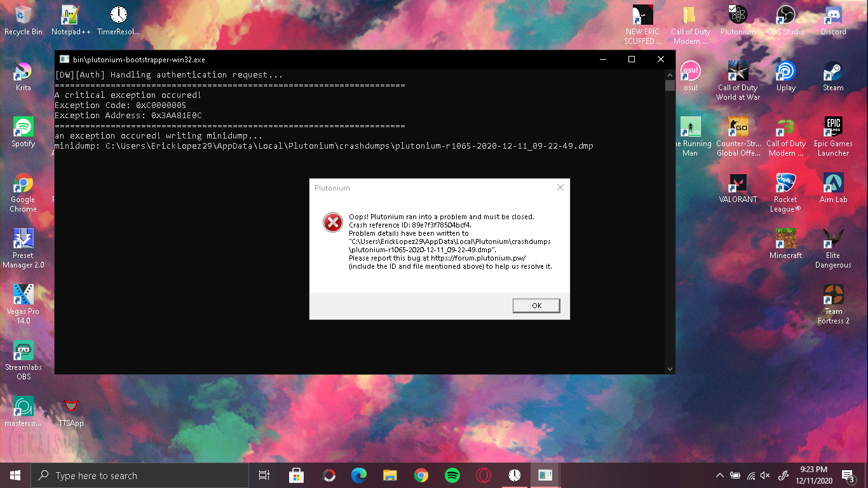The height and width of the screenshot is (488, 868).
Task: Select the Google Chrome desktop shortcut
Action: tap(24, 193)
